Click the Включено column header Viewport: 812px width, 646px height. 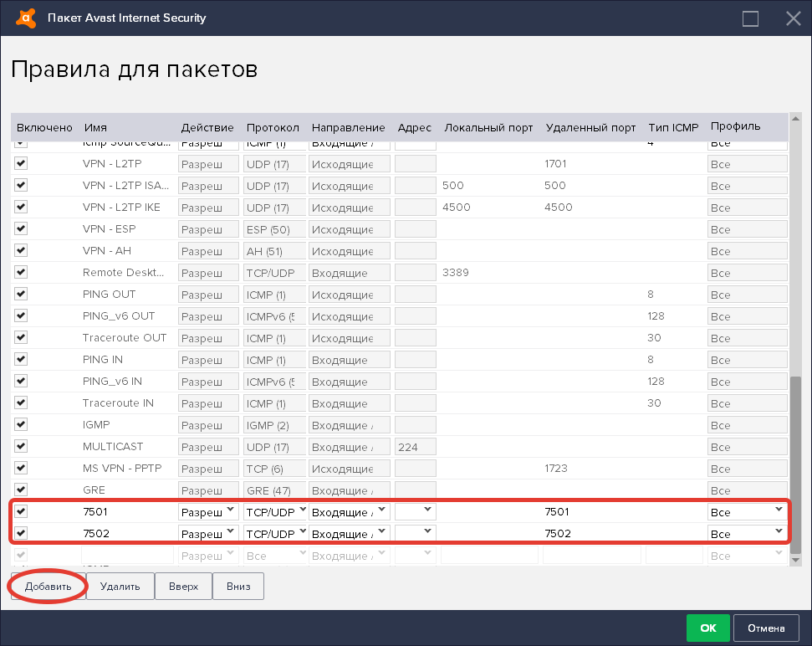[44, 127]
